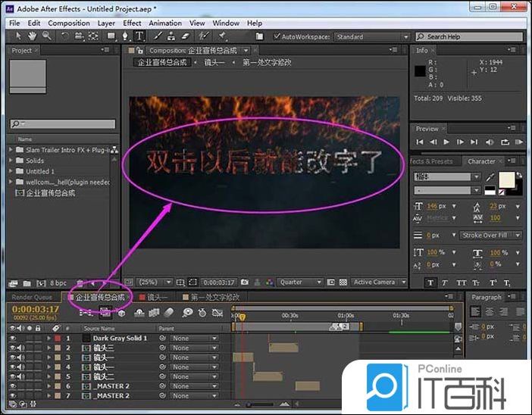
Task: Click the eyedropper in the Character panel
Action: pyautogui.click(x=491, y=176)
